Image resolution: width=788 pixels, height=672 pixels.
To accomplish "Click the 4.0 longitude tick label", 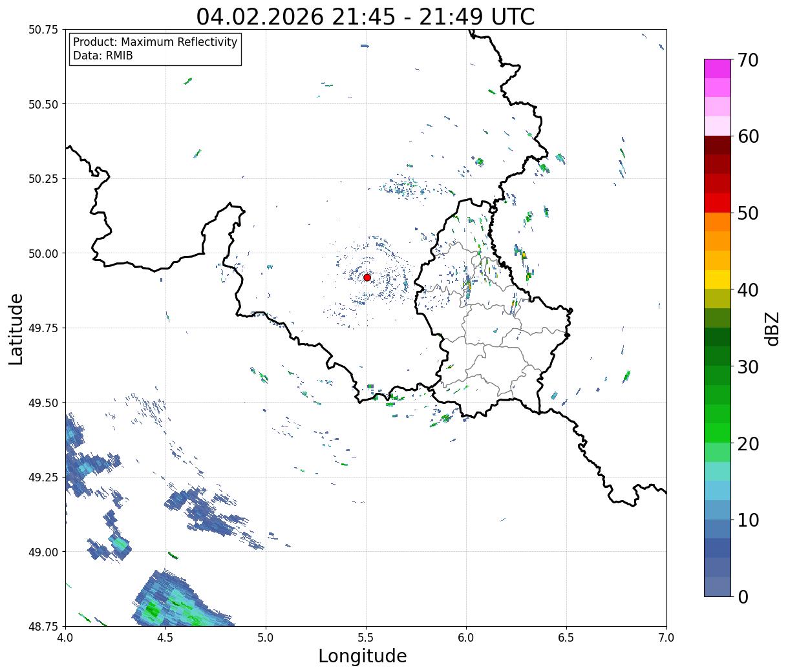I will pyautogui.click(x=65, y=638).
